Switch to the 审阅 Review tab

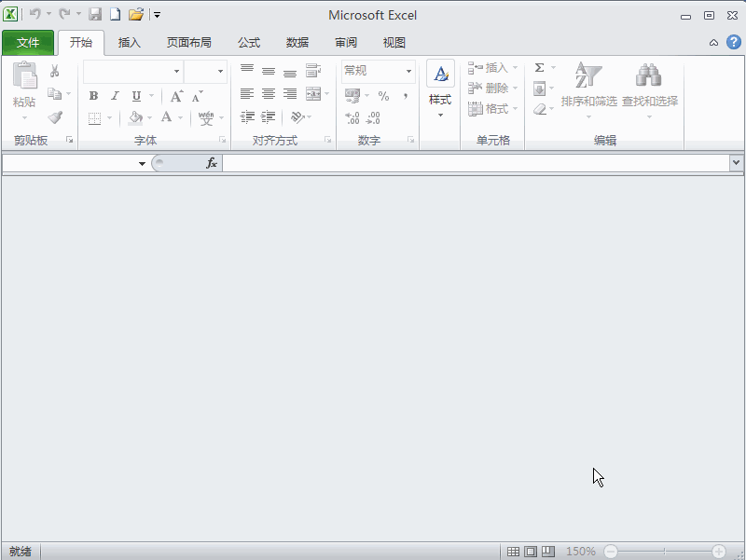pos(346,43)
